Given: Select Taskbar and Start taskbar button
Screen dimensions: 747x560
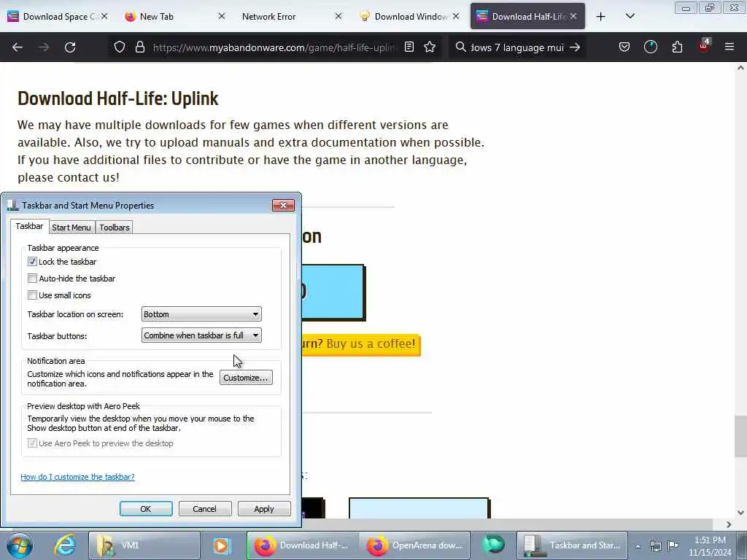Looking at the screenshot, I should pos(573,545).
